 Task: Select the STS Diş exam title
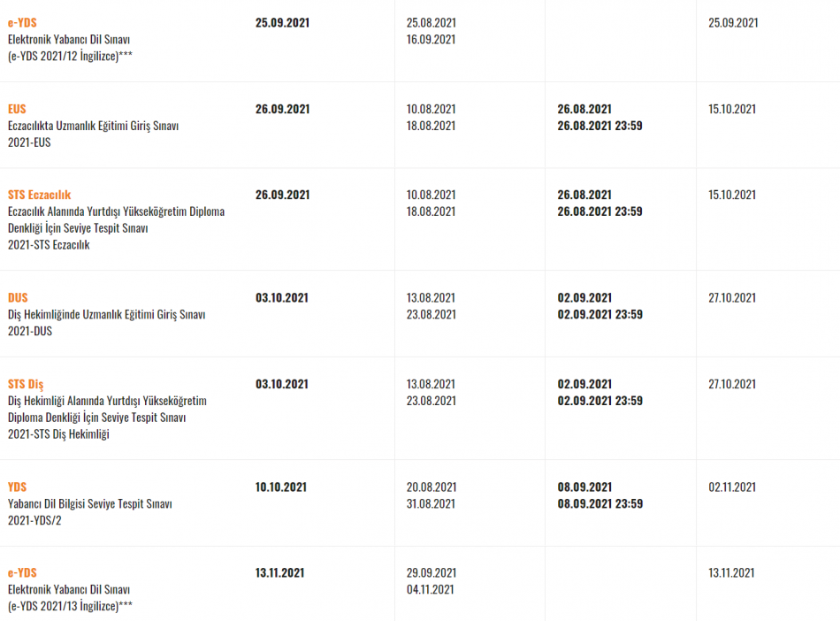click(x=25, y=384)
